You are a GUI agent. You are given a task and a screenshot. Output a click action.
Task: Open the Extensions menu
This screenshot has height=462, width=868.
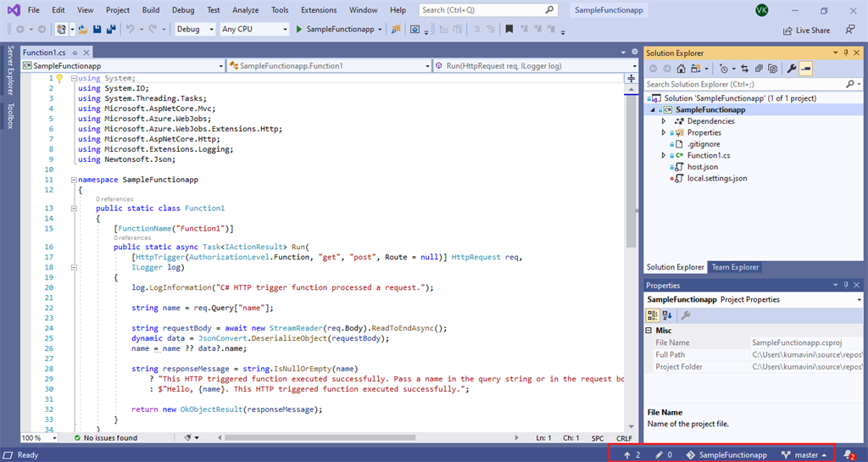click(x=319, y=10)
